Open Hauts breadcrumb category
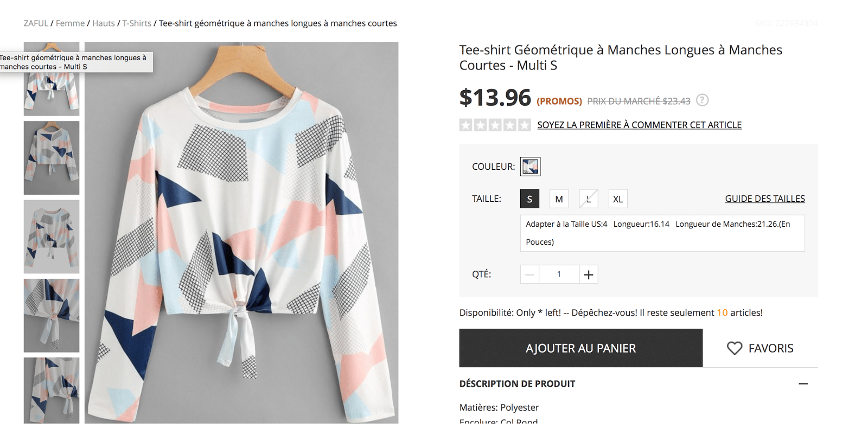The image size is (868, 428). 103,23
